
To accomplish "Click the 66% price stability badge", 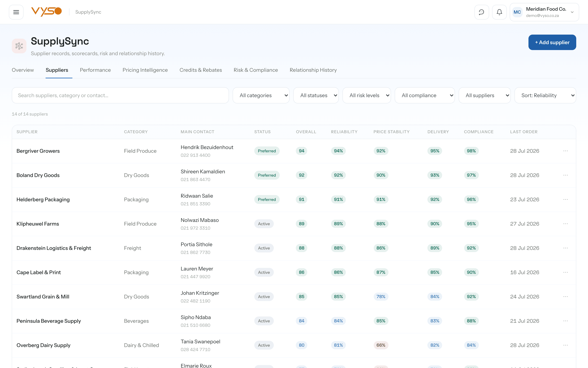I will (381, 345).
